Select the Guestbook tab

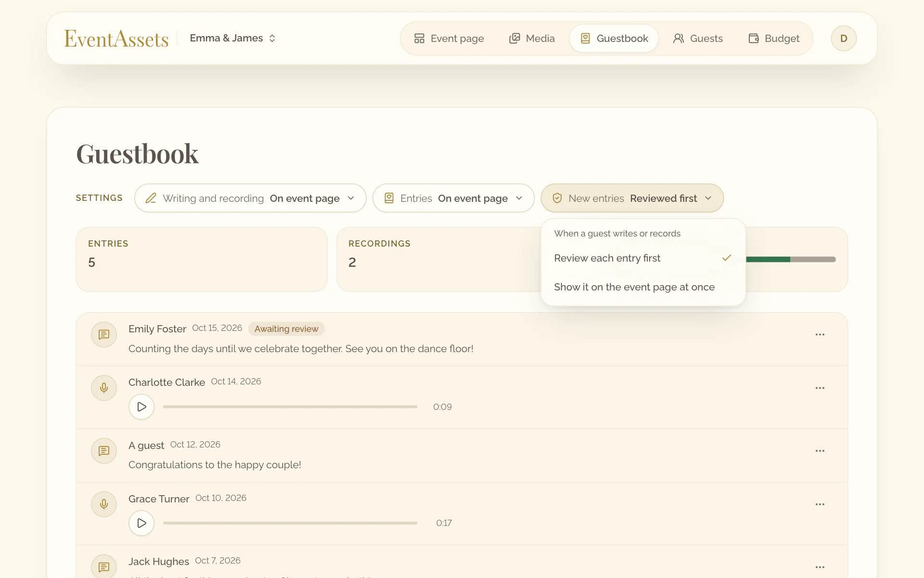pyautogui.click(x=614, y=39)
